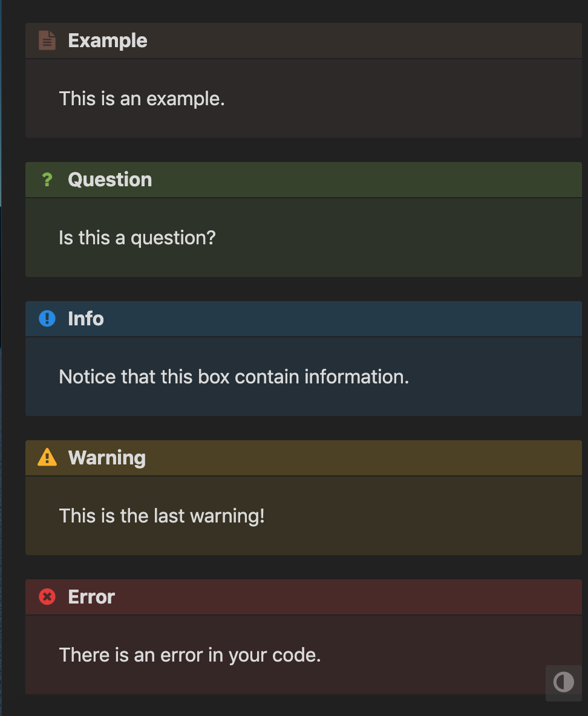The height and width of the screenshot is (716, 588).
Task: Click the Error callout header
Action: pos(303,597)
